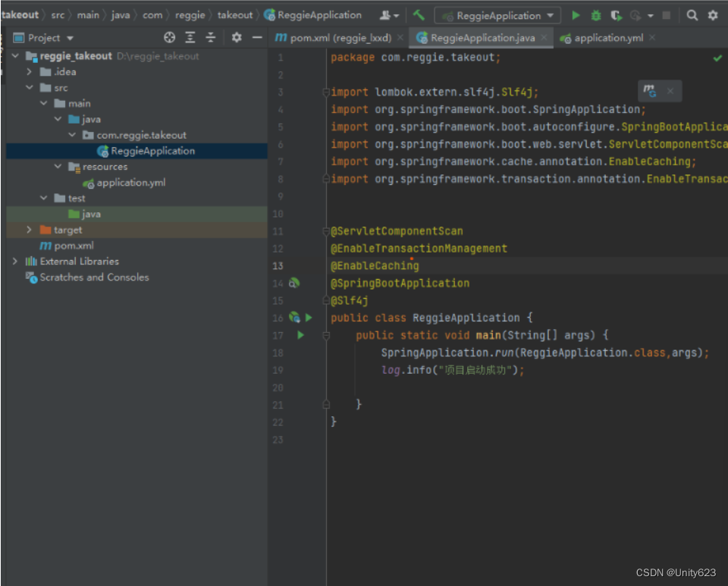Viewport: 728px width, 586px height.
Task: Collapse the resources folder
Action: pyautogui.click(x=58, y=166)
